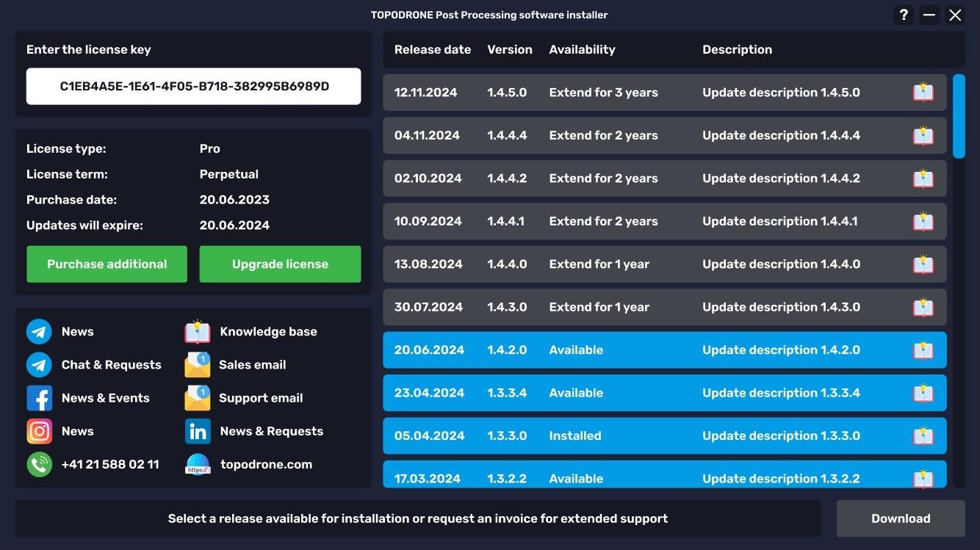Open the Chat & Requests Telegram link
Viewport: 980px width, 550px height.
point(112,365)
